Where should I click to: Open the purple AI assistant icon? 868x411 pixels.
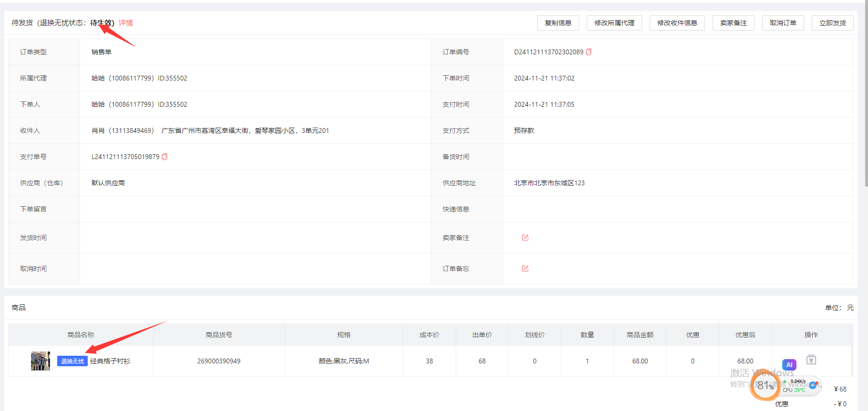pyautogui.click(x=789, y=365)
